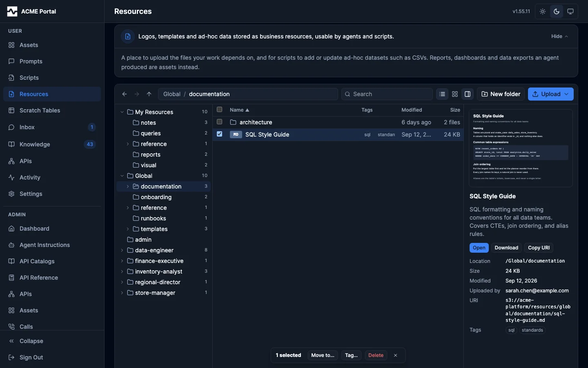This screenshot has width=588, height=368.
Task: Open Scratch Tables in sidebar
Action: coord(52,110)
